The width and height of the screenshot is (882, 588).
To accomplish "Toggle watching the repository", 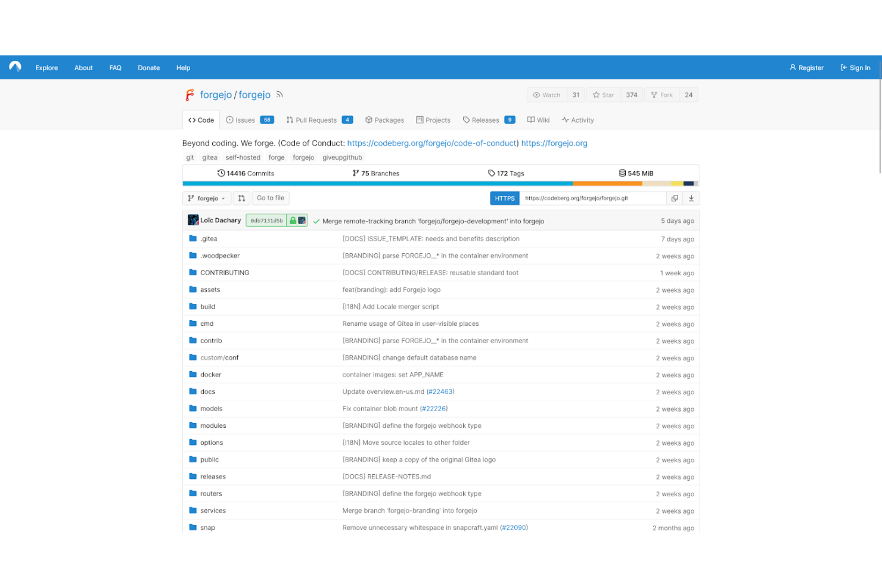I will click(546, 94).
